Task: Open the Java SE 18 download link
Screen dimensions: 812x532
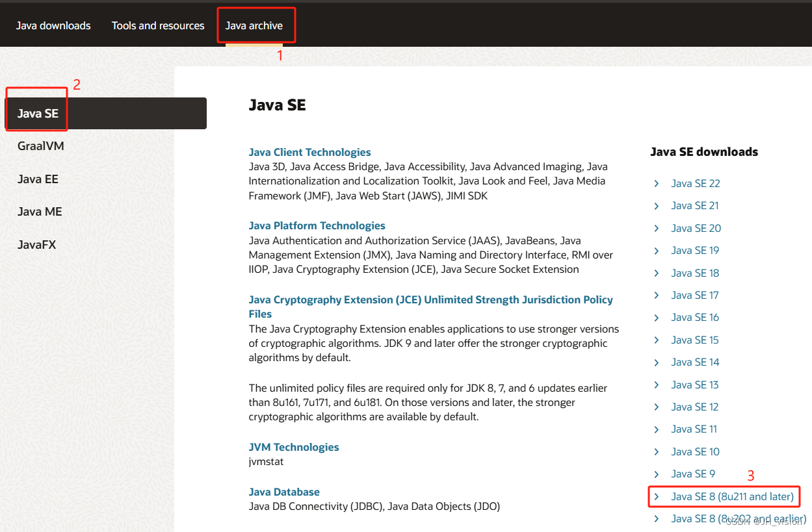Action: click(696, 273)
